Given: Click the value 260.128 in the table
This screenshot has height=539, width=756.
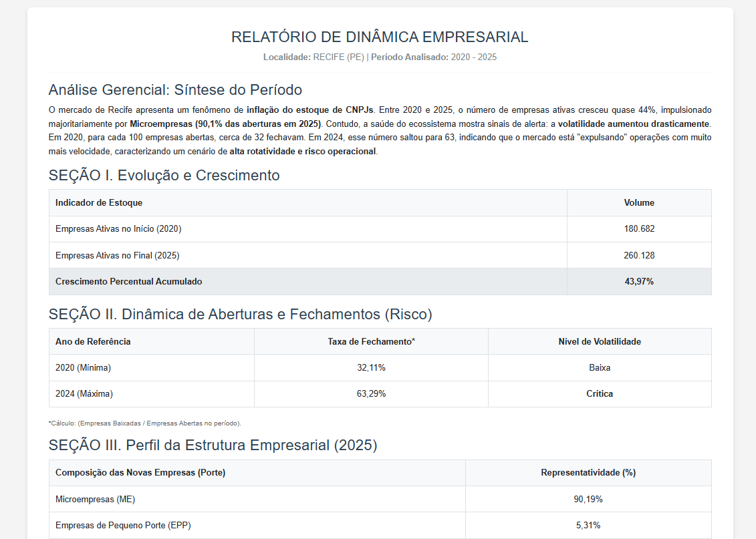Looking at the screenshot, I should pyautogui.click(x=638, y=254).
